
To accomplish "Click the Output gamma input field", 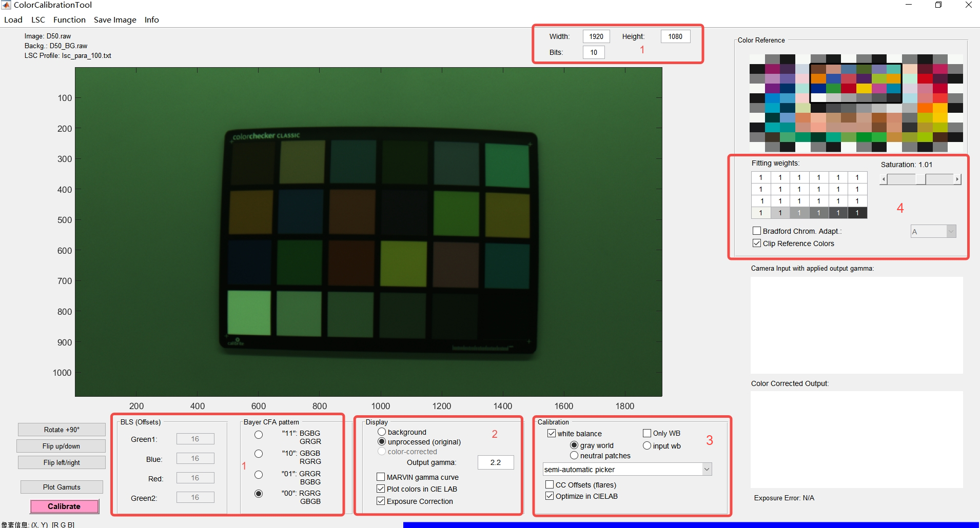I will (495, 462).
